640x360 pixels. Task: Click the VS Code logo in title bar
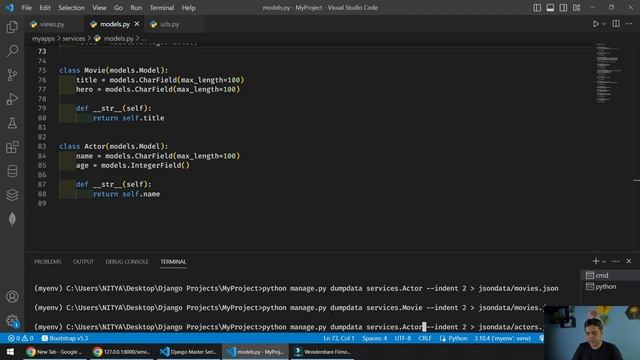pos(10,8)
